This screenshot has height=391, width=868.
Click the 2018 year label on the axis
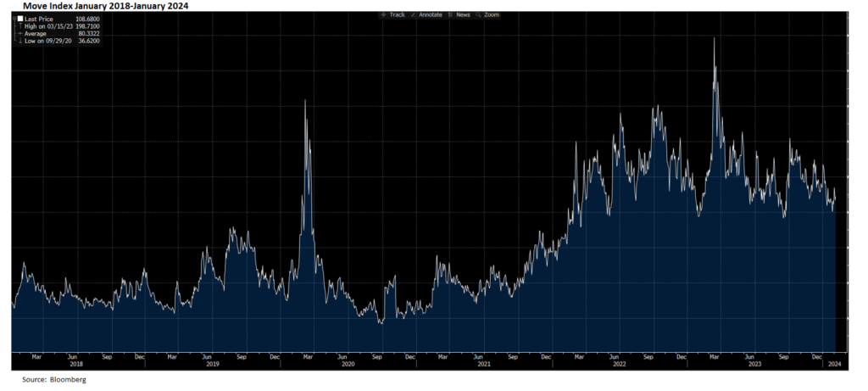tap(77, 364)
